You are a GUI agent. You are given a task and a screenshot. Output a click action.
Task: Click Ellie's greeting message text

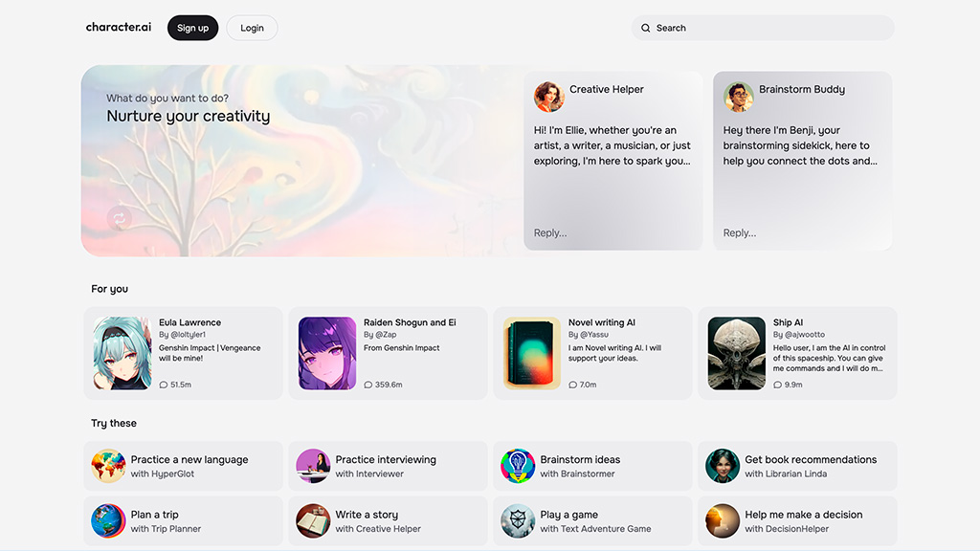pos(612,145)
